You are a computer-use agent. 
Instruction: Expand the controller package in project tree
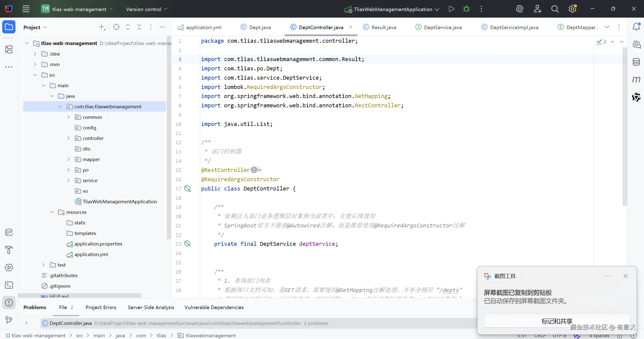(x=68, y=138)
